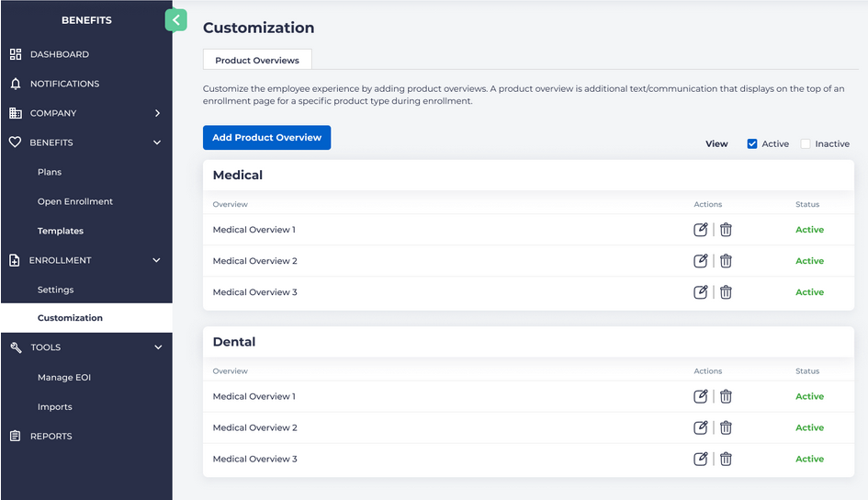Go to Open Enrollment page

(75, 201)
